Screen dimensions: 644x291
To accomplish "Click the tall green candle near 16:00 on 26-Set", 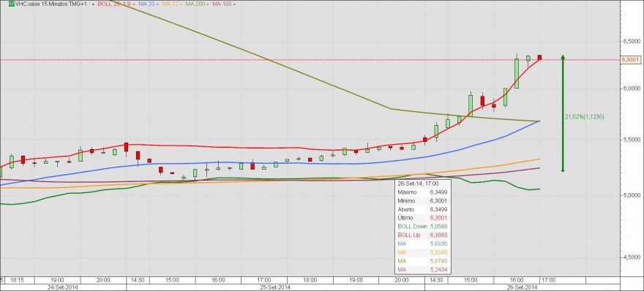I will 516,73.
